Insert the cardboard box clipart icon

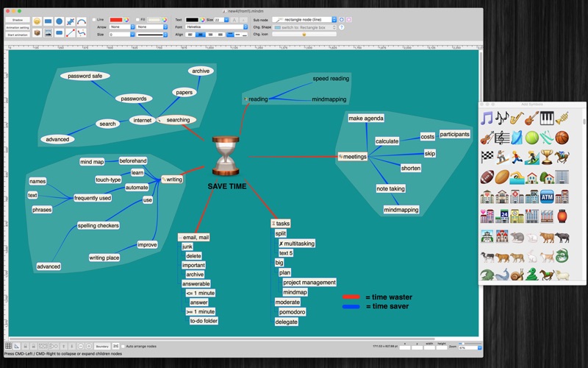pos(37,33)
